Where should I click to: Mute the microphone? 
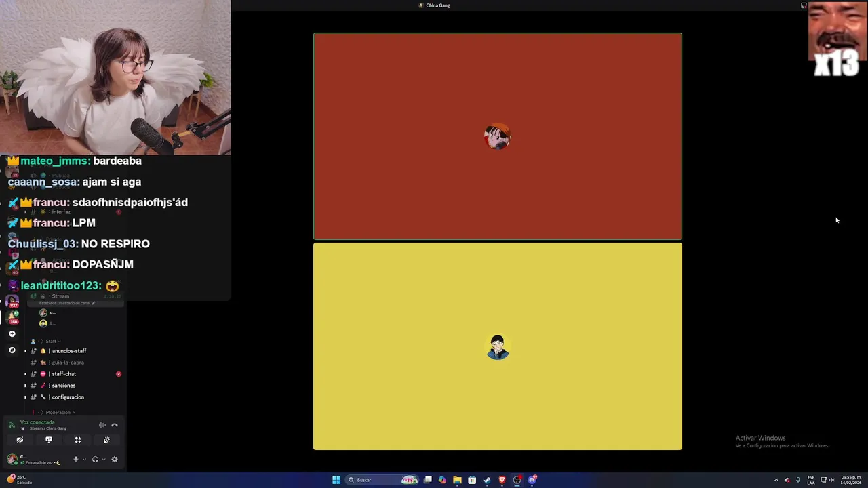76,459
